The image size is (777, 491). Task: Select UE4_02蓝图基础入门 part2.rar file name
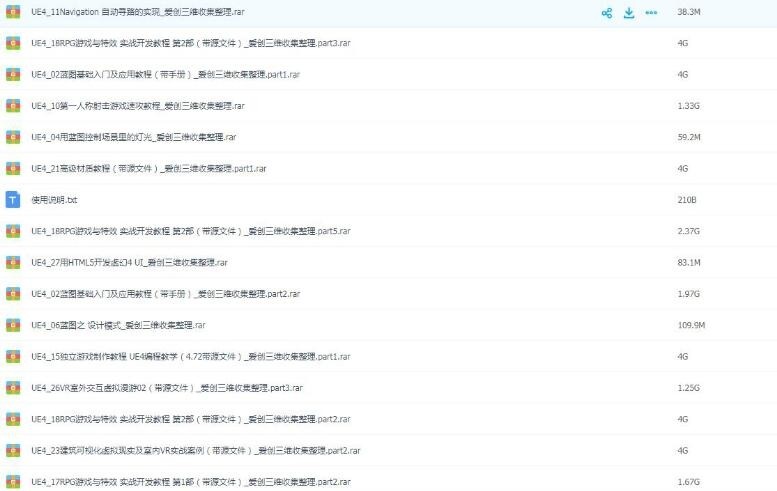(166, 294)
